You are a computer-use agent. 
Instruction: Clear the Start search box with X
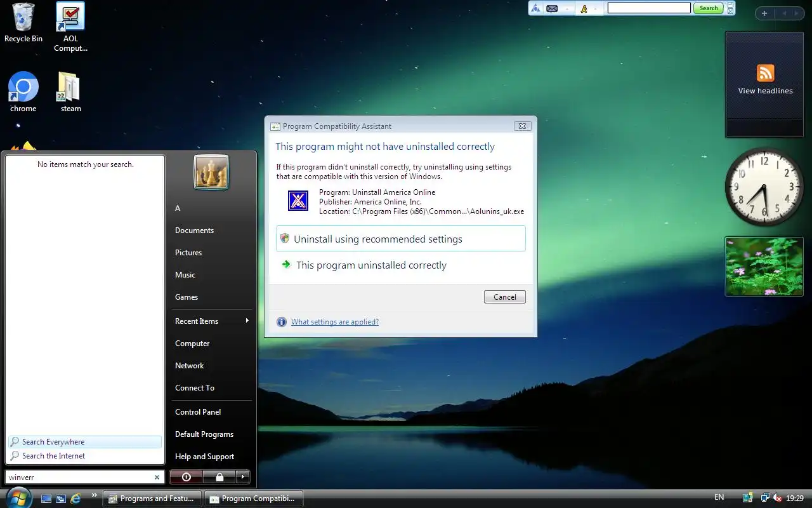coord(157,477)
